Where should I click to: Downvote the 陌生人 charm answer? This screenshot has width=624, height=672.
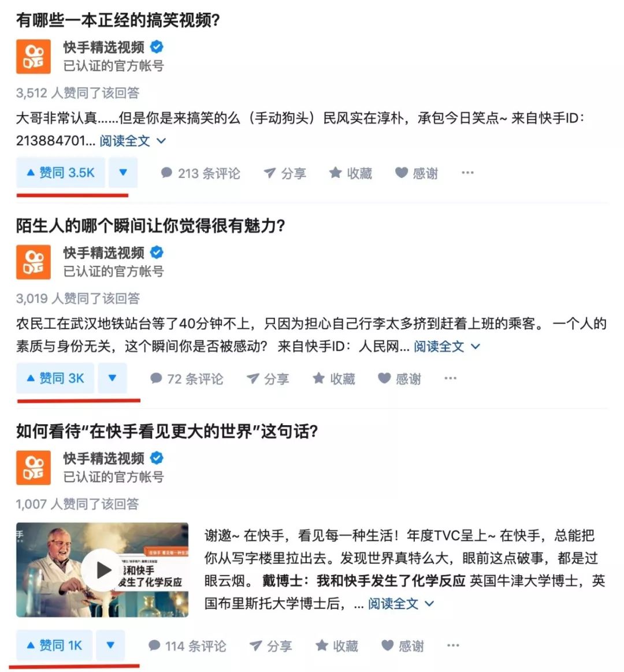[112, 378]
